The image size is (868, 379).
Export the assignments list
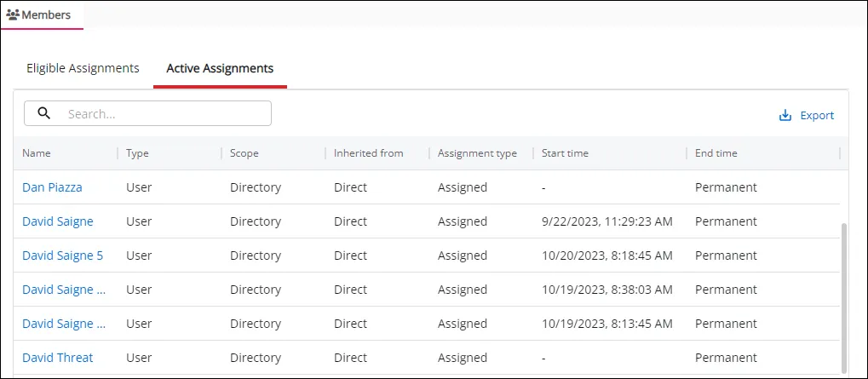806,116
